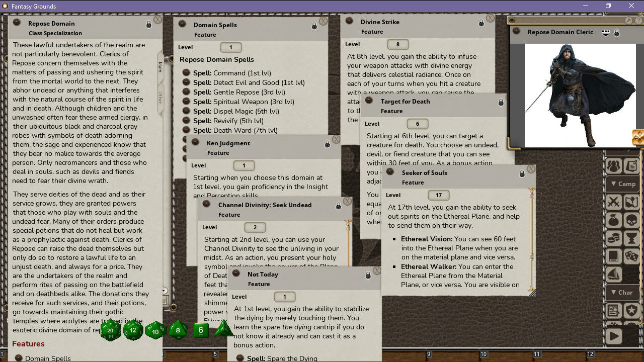This screenshot has width=644, height=362.
Task: Open the Tables dice icon in sidebar
Action: (x=631, y=256)
